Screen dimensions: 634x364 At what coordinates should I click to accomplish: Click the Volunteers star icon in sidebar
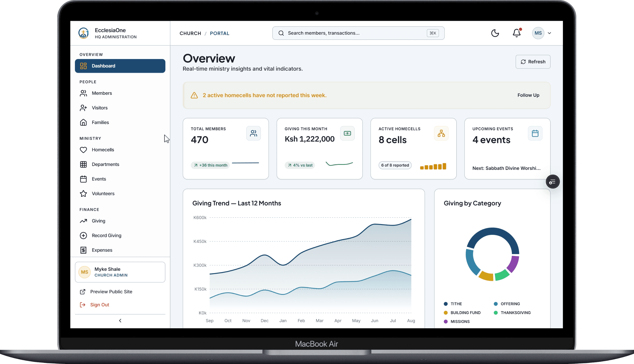[83, 193]
